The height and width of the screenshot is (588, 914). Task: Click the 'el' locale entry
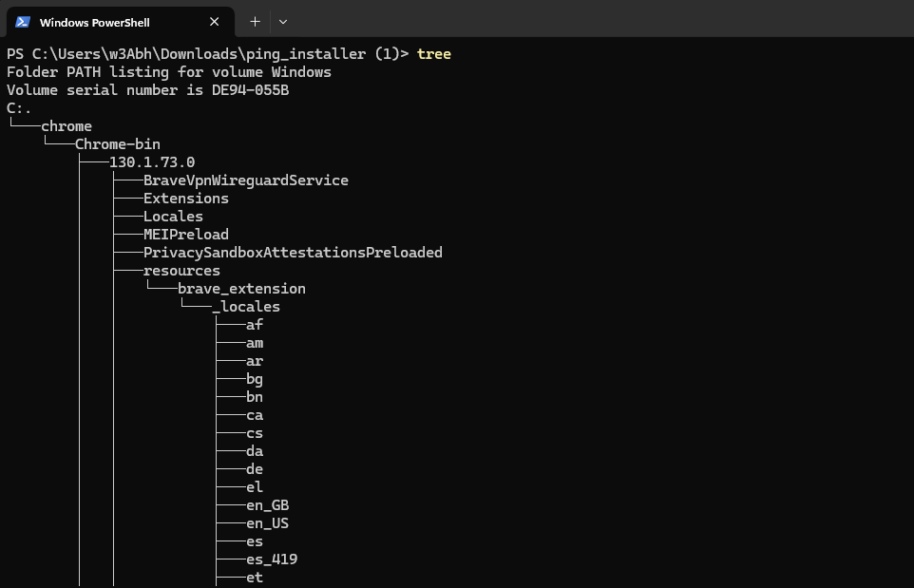255,487
